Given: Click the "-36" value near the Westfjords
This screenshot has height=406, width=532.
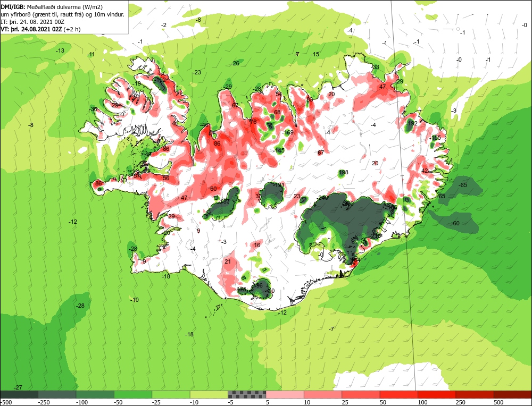Looking at the screenshot, I should coord(93,109).
